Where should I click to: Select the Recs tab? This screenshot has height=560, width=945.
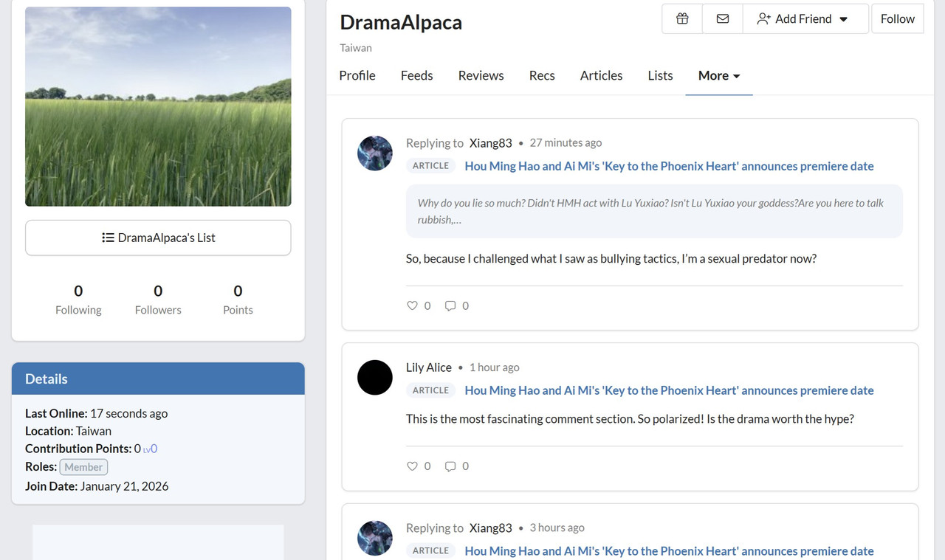[542, 75]
